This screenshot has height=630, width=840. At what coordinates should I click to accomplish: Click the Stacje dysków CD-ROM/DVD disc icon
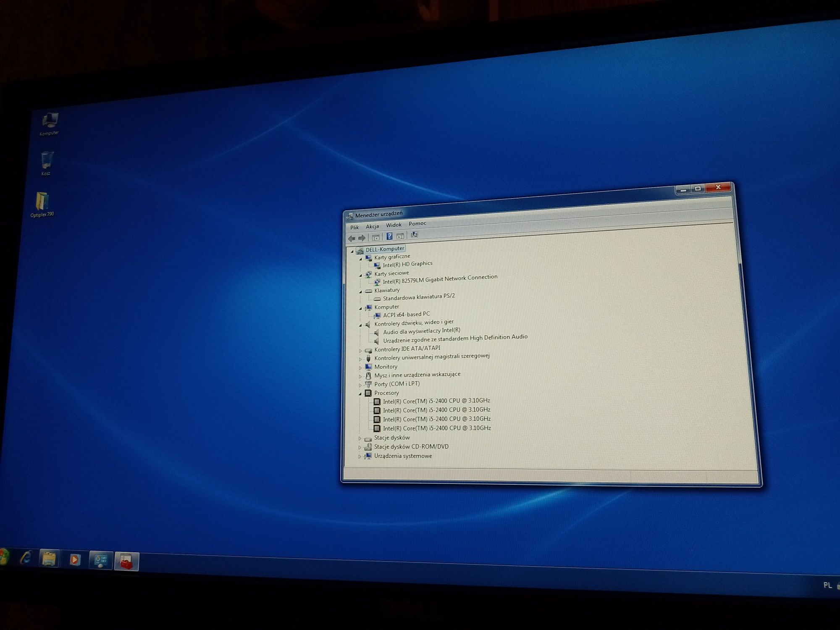coord(368,447)
